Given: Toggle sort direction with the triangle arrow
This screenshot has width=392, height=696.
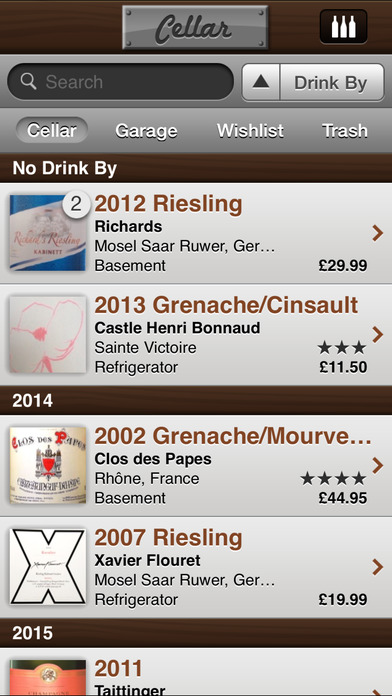Looking at the screenshot, I should tap(261, 82).
